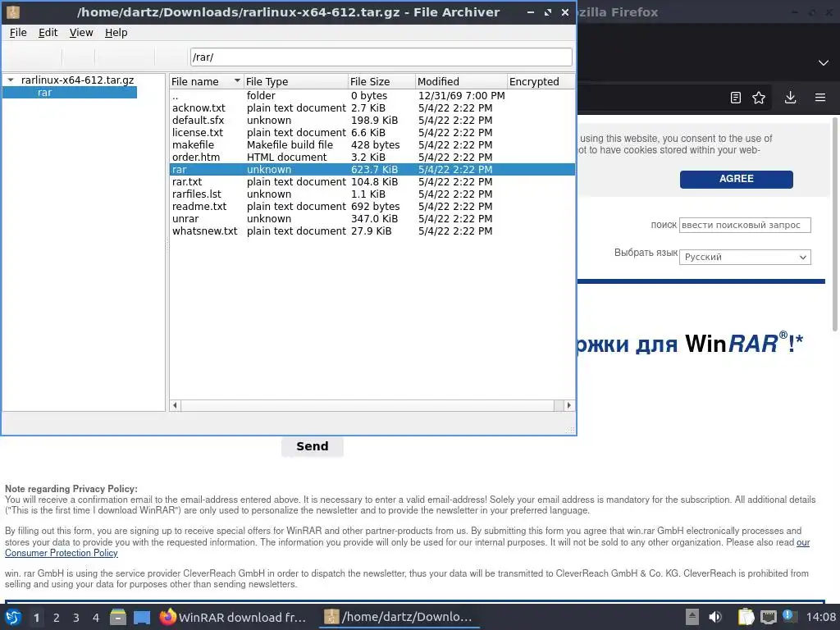Expand Firefox list all tabs chevron
Image resolution: width=840 pixels, height=630 pixels.
tap(824, 63)
